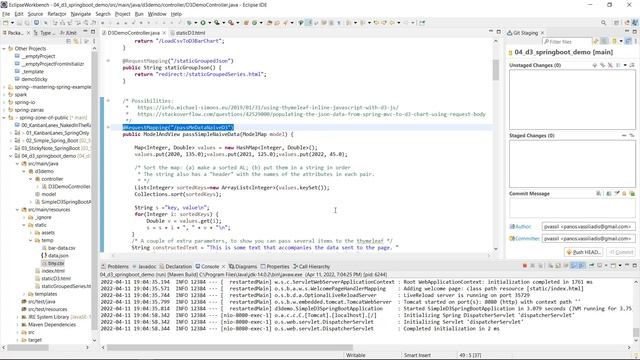This screenshot has width=640, height=360.
Task: Collapse the src/main/resources folder
Action: click(17, 210)
